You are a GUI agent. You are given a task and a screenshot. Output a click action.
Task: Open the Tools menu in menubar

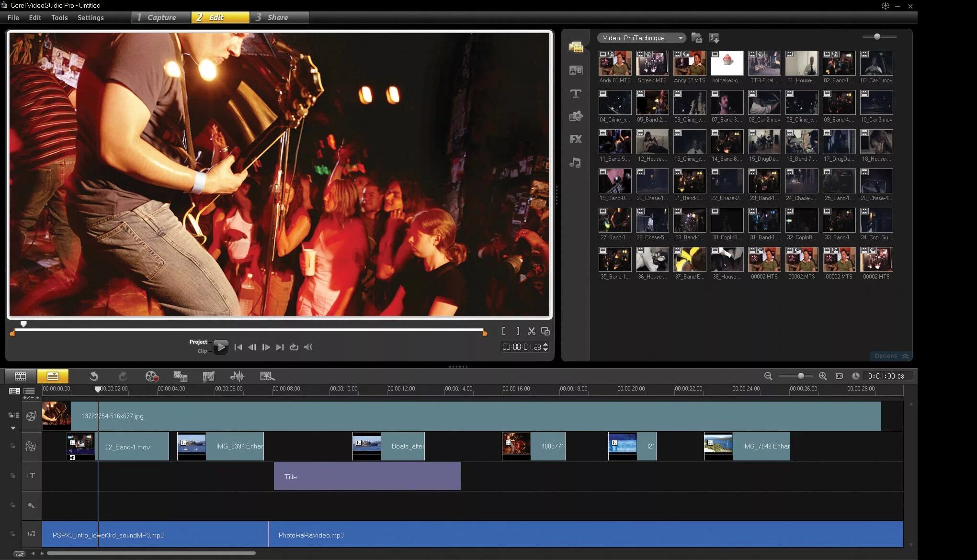click(x=59, y=17)
